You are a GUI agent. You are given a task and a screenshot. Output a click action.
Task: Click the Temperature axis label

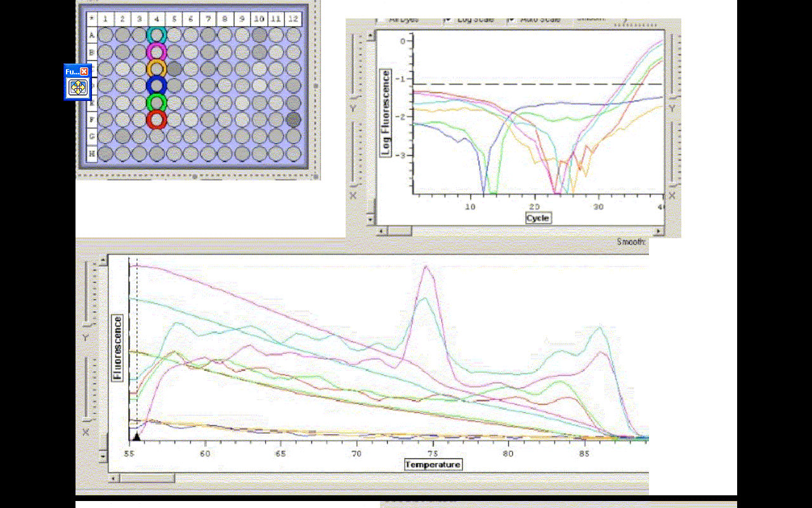(433, 464)
